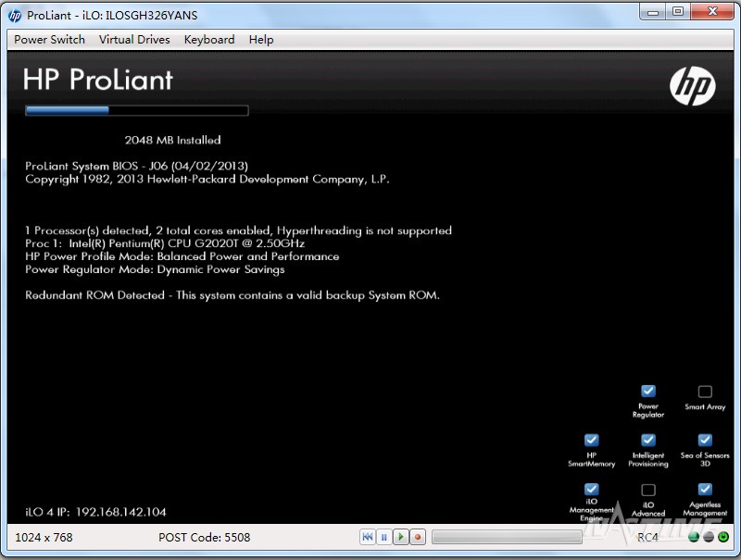Click the gray middle status indicator icon
Image resolution: width=741 pixels, height=560 pixels.
pos(709,537)
